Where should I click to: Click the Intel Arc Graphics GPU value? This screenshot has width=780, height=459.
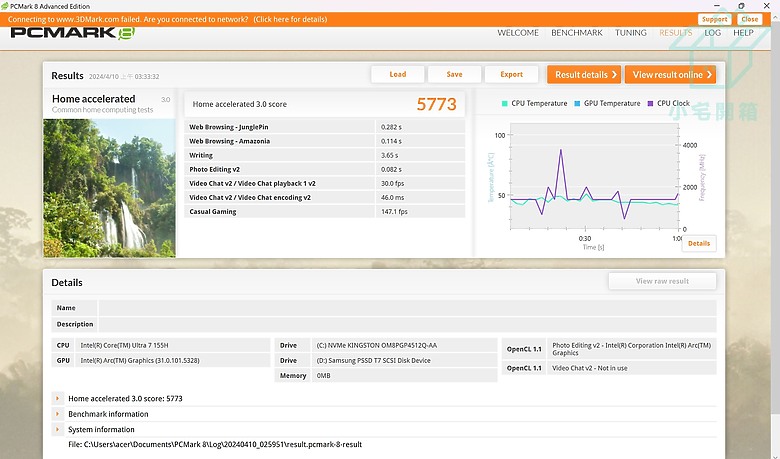(x=140, y=361)
